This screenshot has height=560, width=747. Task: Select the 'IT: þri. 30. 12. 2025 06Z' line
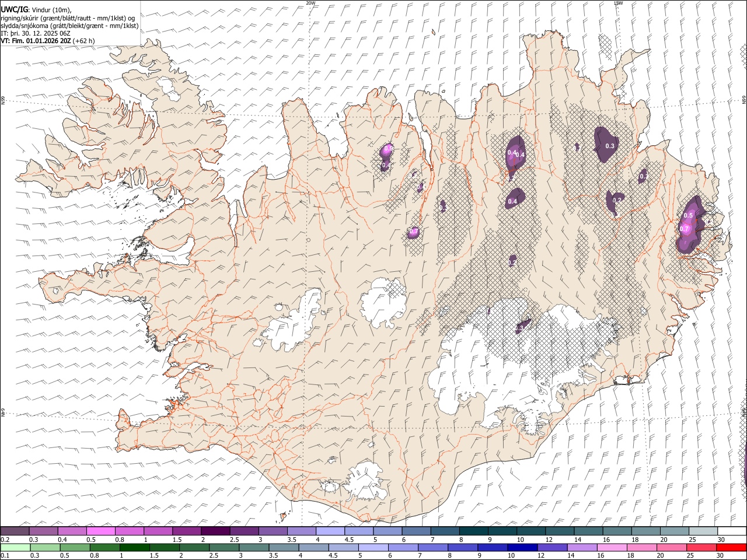pyautogui.click(x=36, y=33)
